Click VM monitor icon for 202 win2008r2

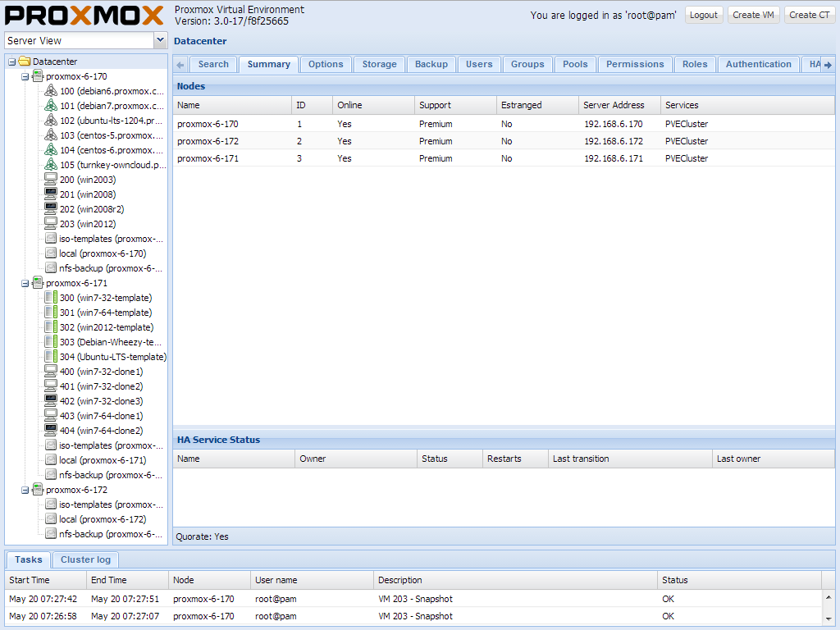tap(51, 208)
